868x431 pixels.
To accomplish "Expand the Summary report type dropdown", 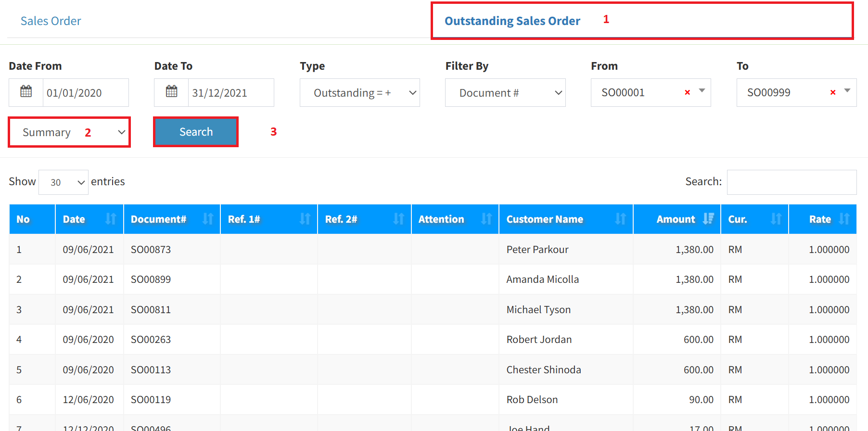I will pos(70,132).
